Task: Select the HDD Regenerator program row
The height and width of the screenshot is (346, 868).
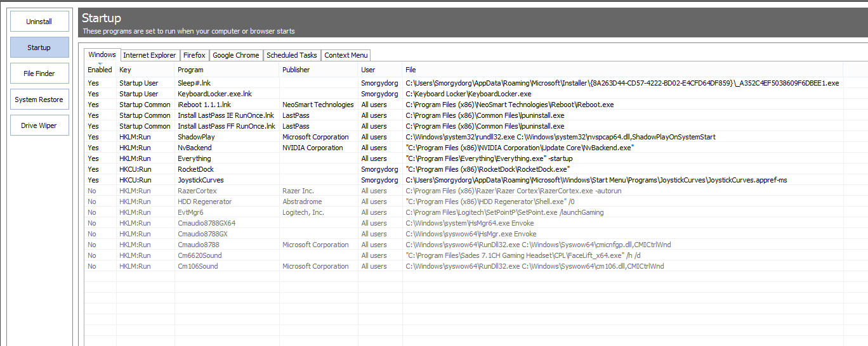Action: 204,202
